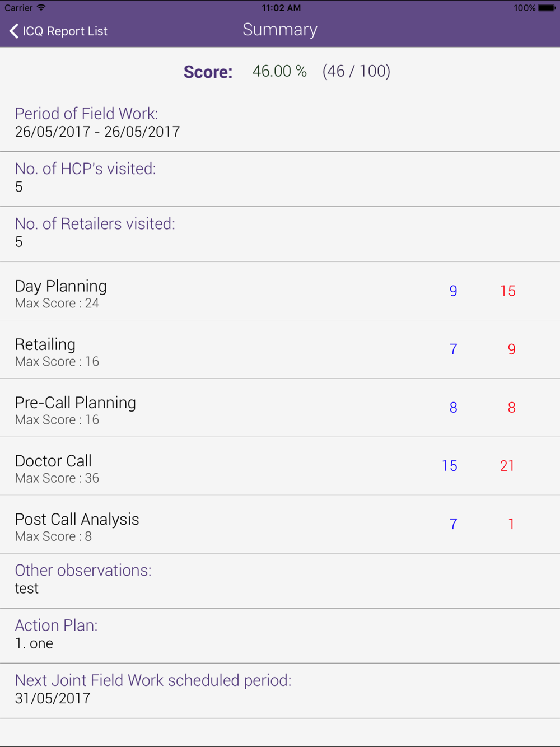Tap the Wi-Fi status icon
This screenshot has width=560, height=747.
pyautogui.click(x=41, y=8)
